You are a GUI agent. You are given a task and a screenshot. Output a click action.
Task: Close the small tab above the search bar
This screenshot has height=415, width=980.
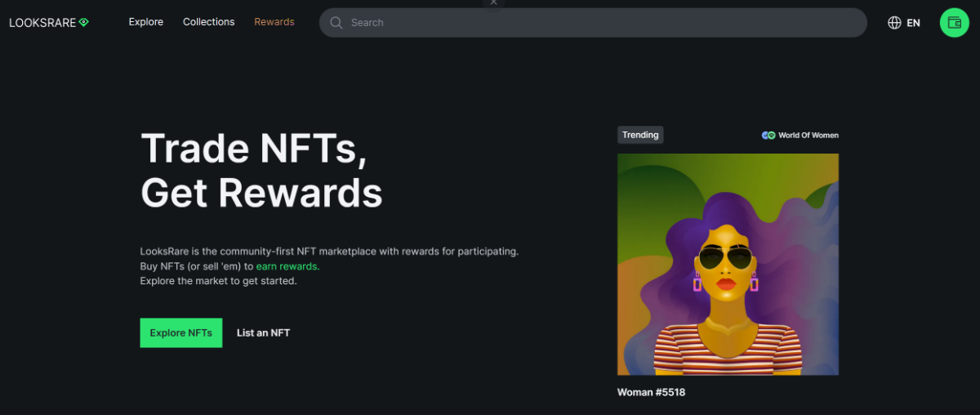(492, 2)
